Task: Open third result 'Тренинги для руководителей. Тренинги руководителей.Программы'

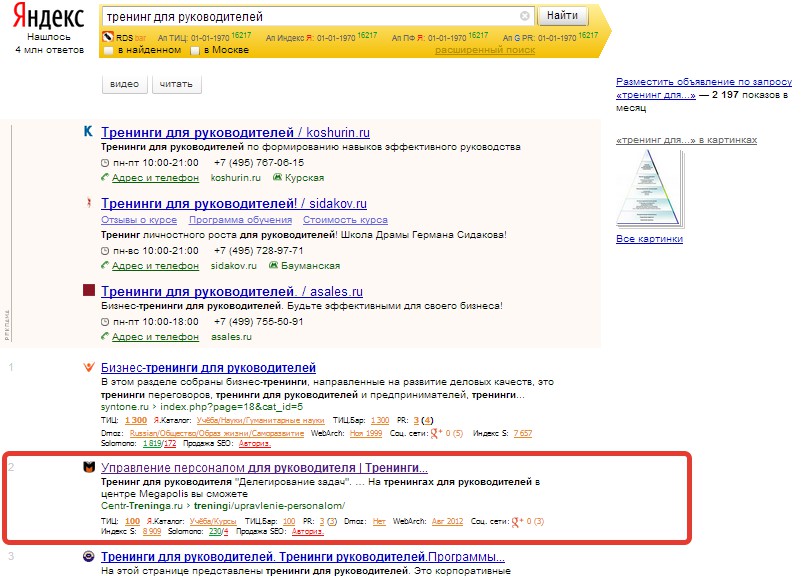Action: tap(303, 557)
